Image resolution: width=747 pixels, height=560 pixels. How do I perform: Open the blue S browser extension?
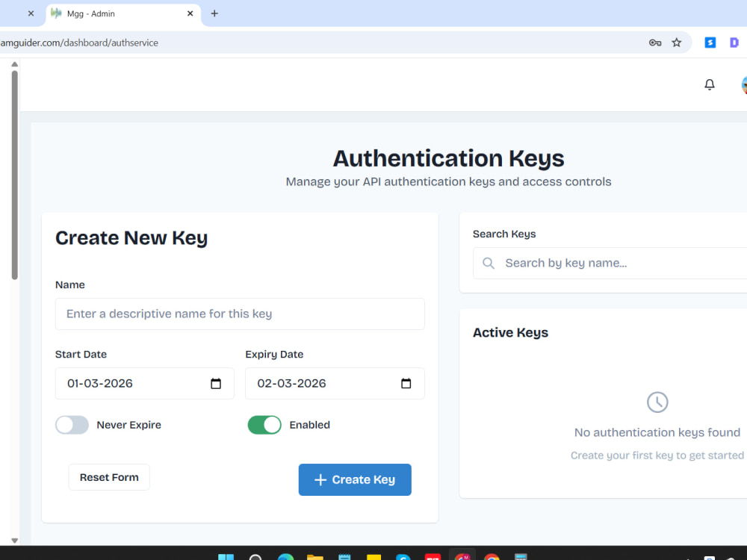click(x=710, y=43)
